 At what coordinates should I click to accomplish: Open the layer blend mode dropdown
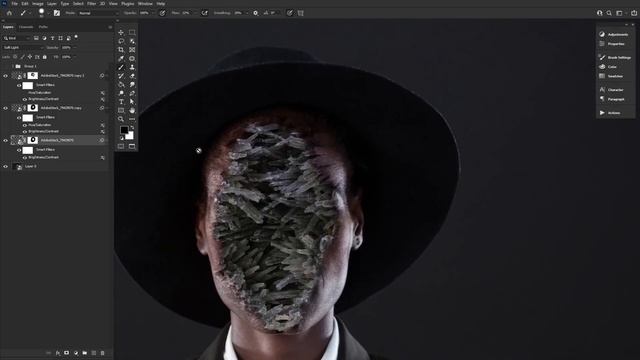[22, 47]
